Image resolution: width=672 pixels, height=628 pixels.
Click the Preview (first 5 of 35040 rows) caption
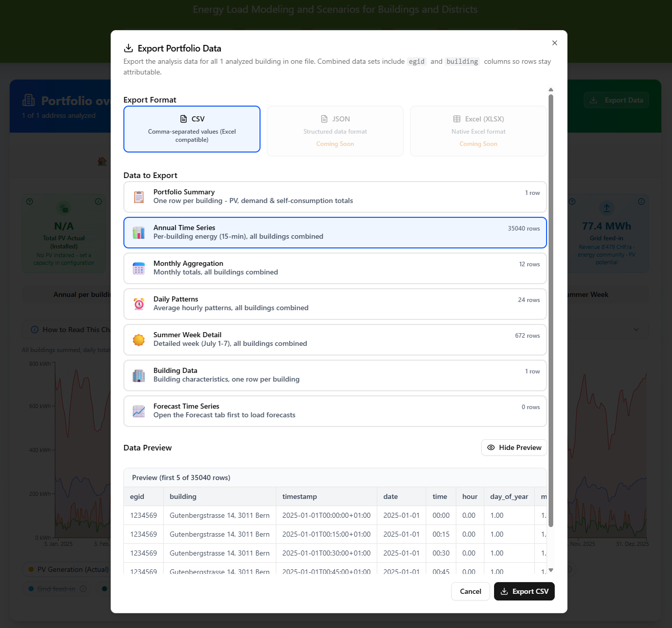point(181,478)
